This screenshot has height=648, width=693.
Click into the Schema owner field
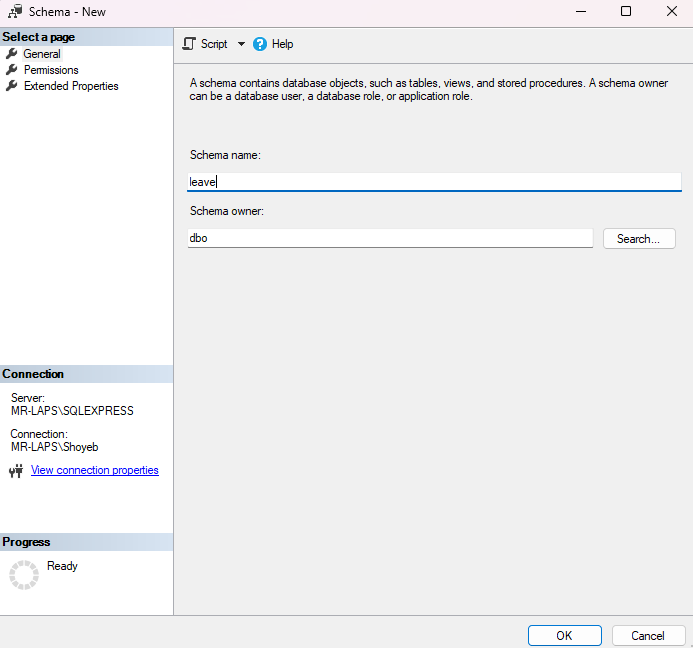tap(390, 238)
